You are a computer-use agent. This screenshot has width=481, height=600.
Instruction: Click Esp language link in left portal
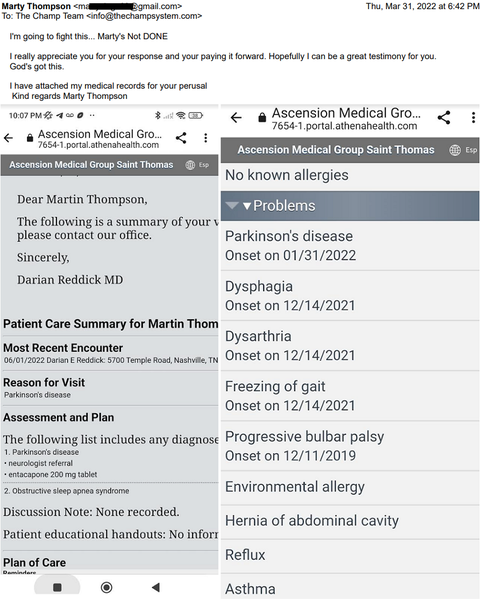click(204, 165)
